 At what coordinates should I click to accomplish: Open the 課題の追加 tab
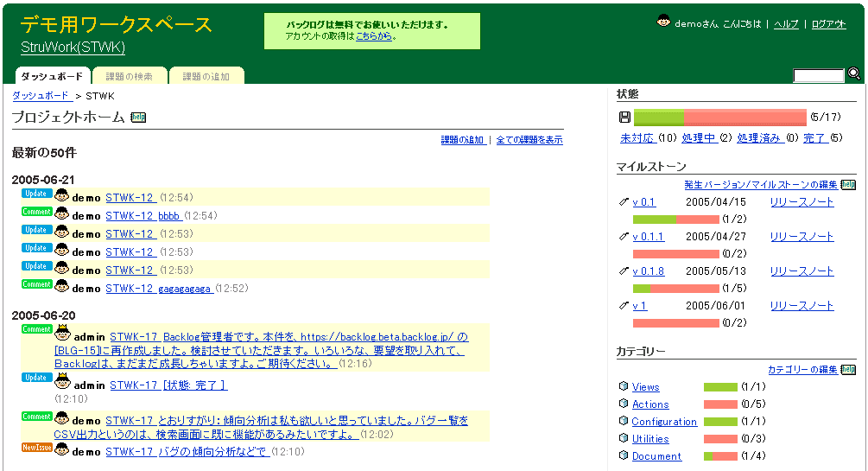tap(206, 76)
